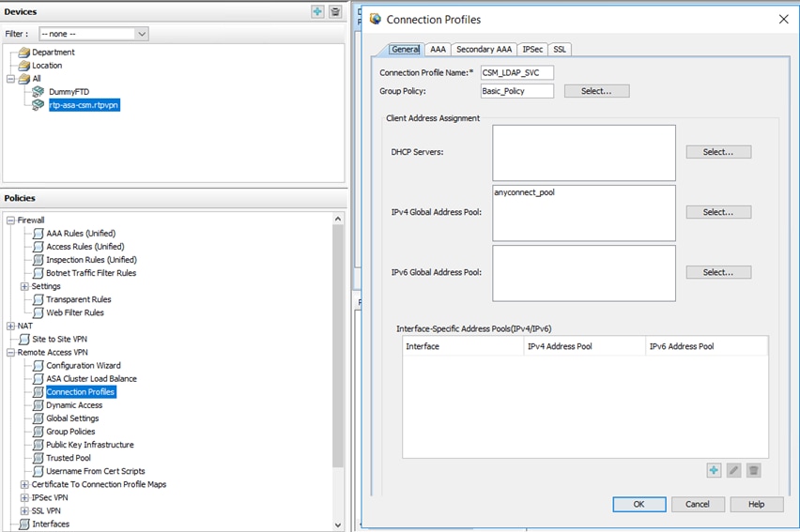
Task: Add an interface-specific address pool row
Action: (x=714, y=470)
